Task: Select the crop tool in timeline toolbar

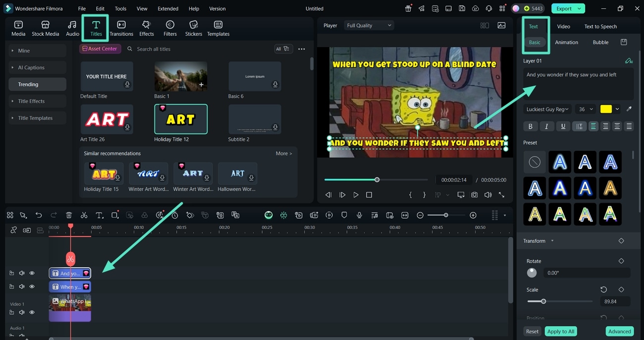Action: tap(115, 215)
